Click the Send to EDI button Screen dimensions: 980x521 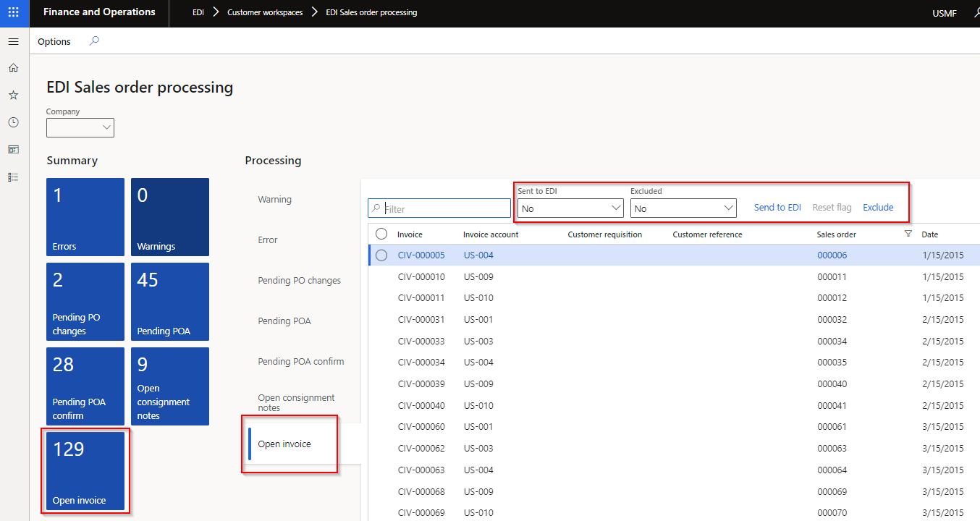click(x=777, y=207)
